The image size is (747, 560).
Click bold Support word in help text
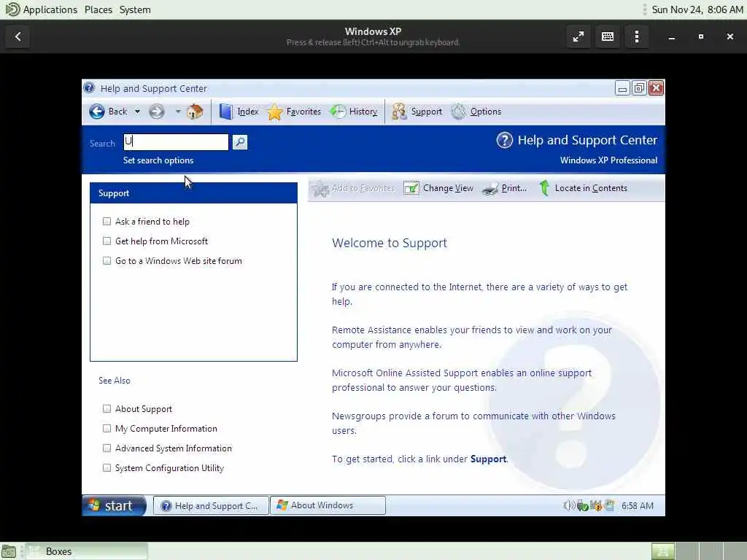pyautogui.click(x=488, y=459)
